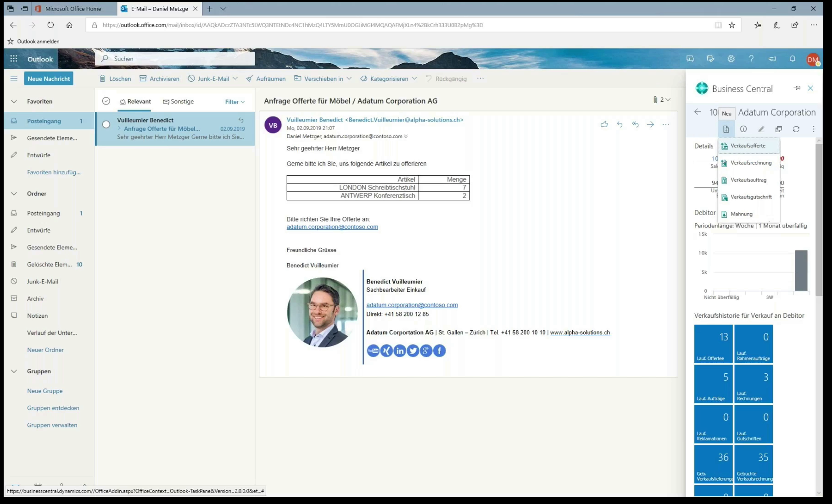The width and height of the screenshot is (832, 504).
Task: Select Verkaufsgutschrift from the Neu menu
Action: (x=749, y=197)
